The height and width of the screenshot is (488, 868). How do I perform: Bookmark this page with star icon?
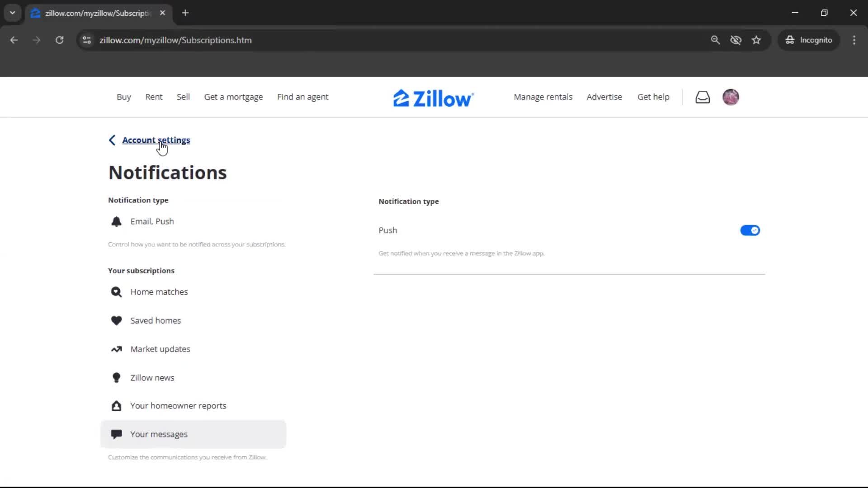pos(756,40)
